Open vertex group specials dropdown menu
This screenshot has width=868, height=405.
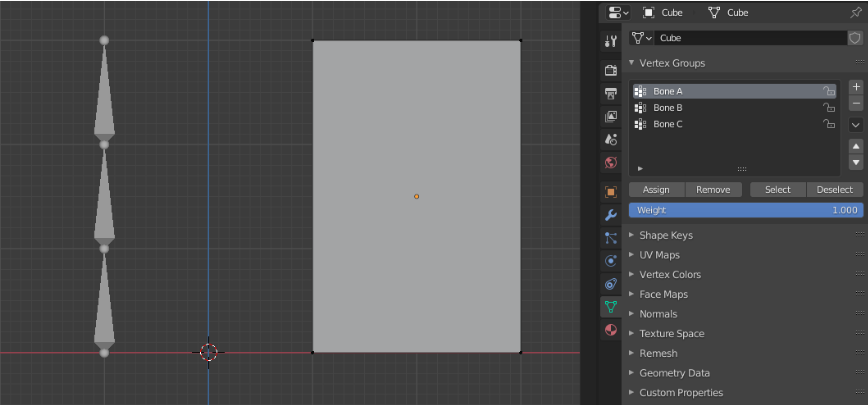coord(856,125)
